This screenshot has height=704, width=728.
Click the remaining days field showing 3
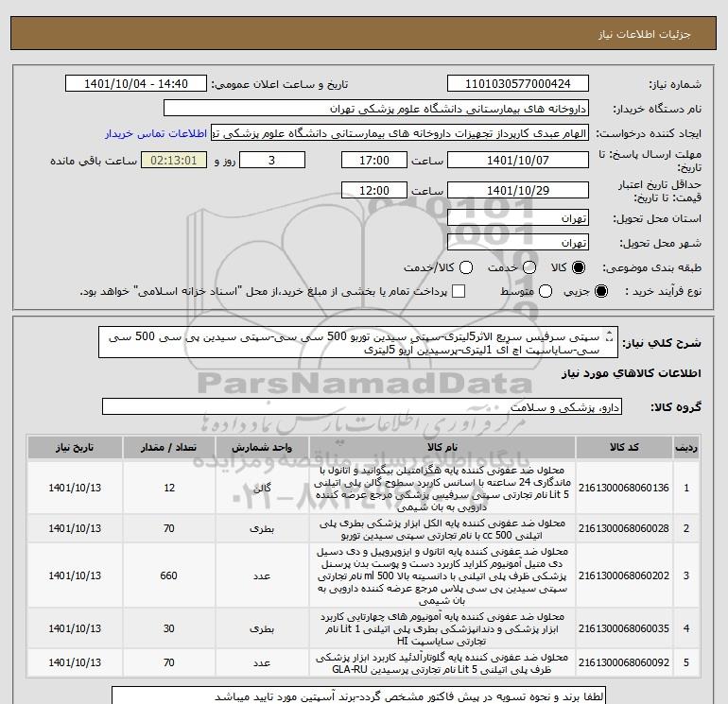(x=271, y=161)
